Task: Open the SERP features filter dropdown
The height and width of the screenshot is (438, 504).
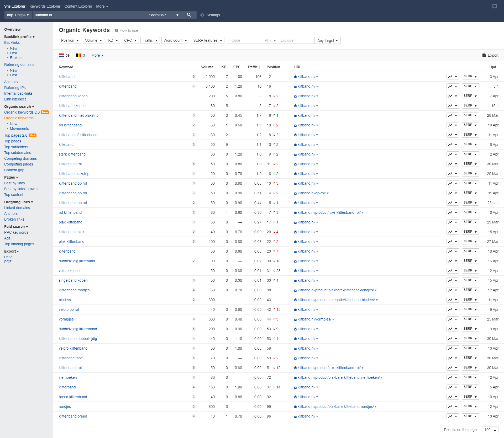Action: tap(207, 40)
